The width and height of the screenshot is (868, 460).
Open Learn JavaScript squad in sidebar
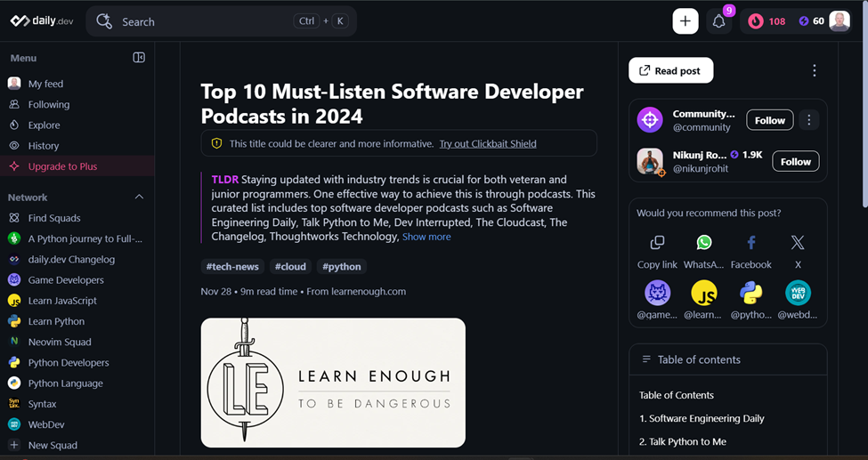click(x=77, y=301)
